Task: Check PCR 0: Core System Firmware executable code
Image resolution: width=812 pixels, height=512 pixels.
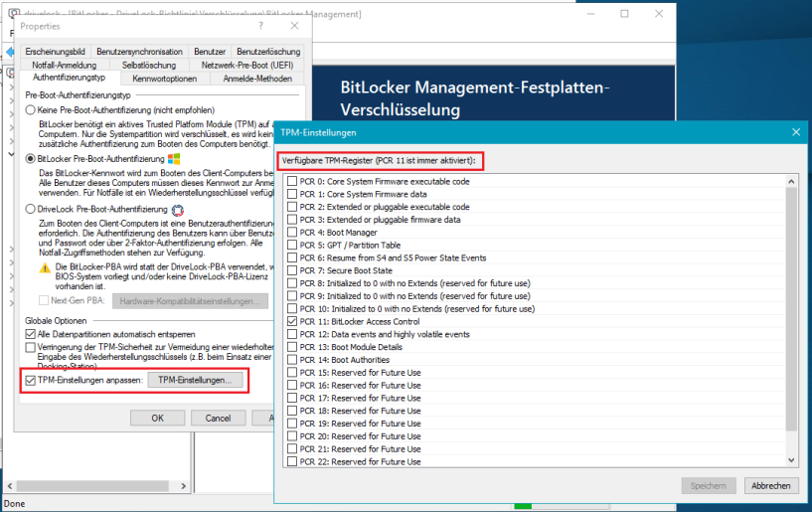Action: click(x=292, y=181)
